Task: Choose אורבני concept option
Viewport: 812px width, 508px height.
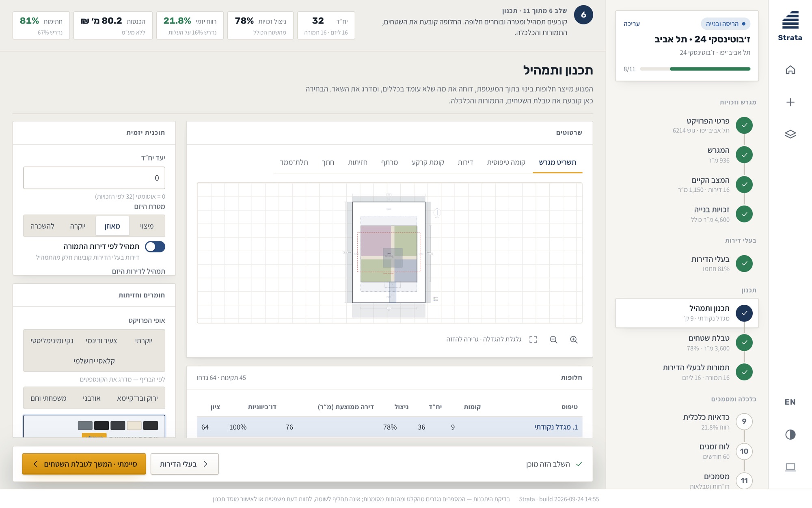Action: tap(92, 398)
